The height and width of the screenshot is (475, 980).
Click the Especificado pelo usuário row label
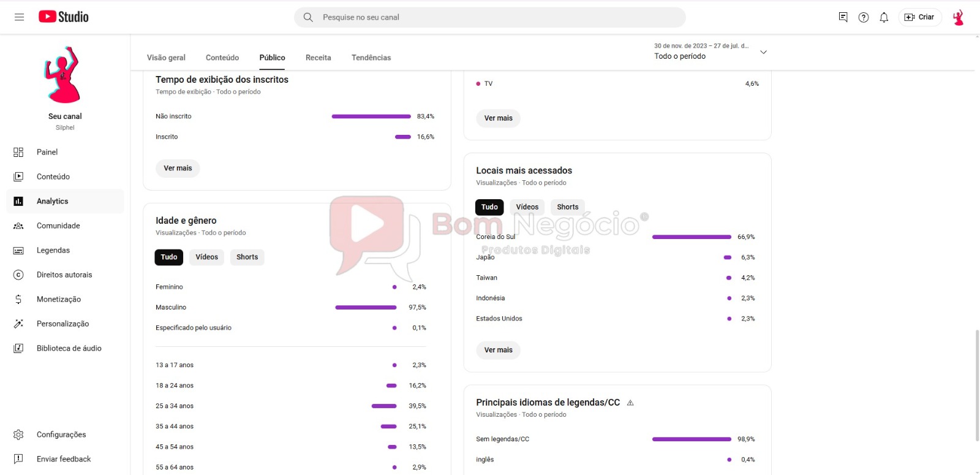[x=194, y=328]
